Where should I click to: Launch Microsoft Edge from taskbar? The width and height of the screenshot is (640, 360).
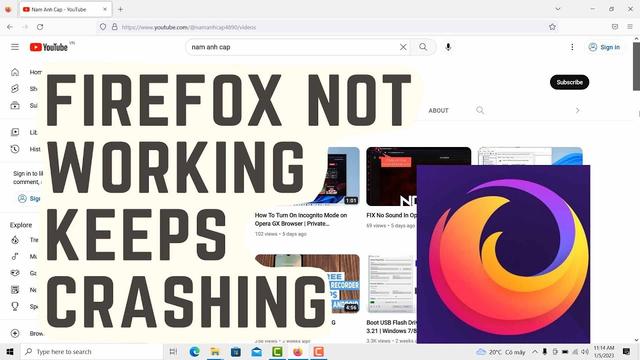click(195, 351)
